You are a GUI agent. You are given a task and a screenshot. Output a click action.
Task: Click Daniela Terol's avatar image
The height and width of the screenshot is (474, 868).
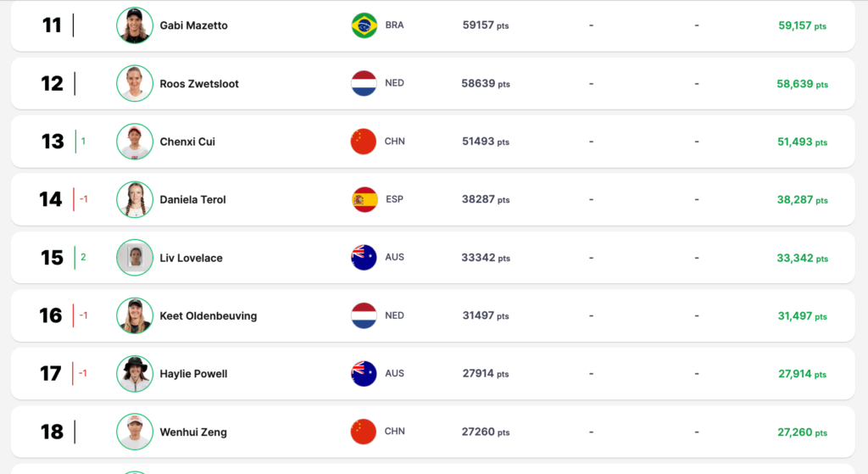click(135, 199)
